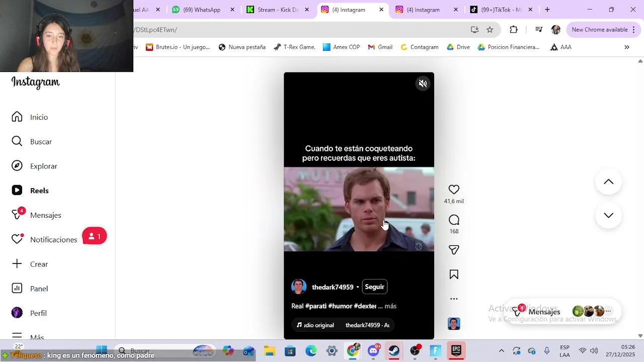Viewport: 644px width, 362px height.
Task: Expand the caption with 'más'
Action: 390,306
